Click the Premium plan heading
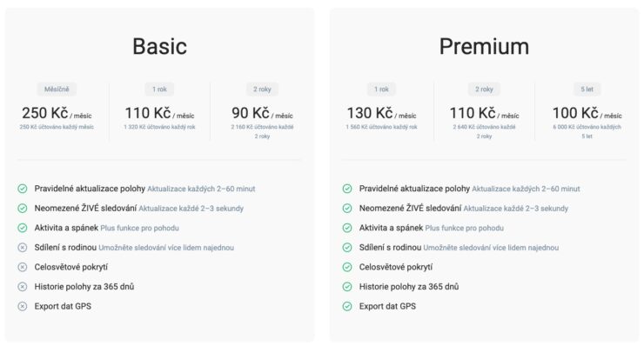 pos(484,46)
